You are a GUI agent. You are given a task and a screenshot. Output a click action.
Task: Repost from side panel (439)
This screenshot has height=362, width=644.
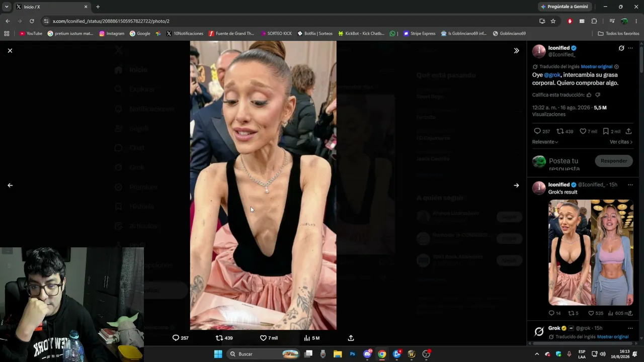tap(565, 131)
